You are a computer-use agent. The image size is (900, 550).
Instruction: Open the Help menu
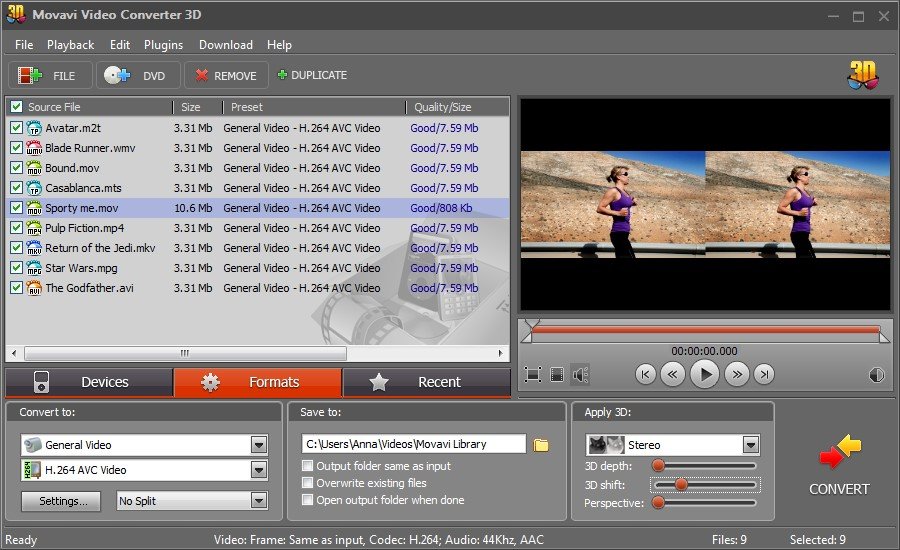point(279,45)
